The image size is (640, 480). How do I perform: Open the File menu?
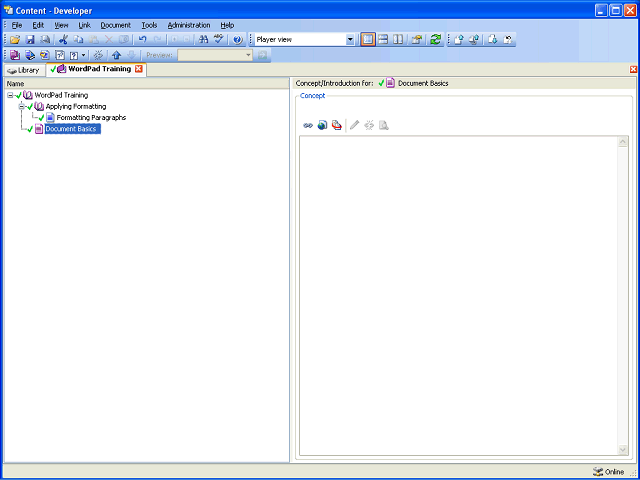(17, 25)
